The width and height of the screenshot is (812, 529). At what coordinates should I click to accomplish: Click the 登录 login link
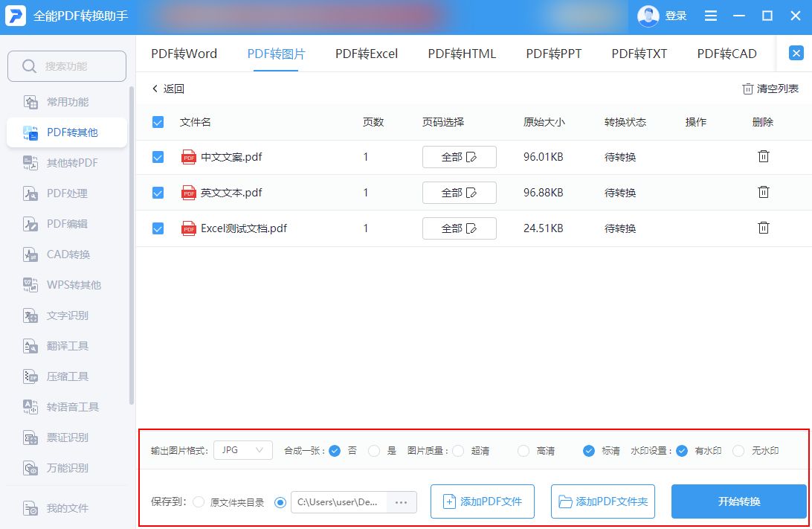pos(676,16)
